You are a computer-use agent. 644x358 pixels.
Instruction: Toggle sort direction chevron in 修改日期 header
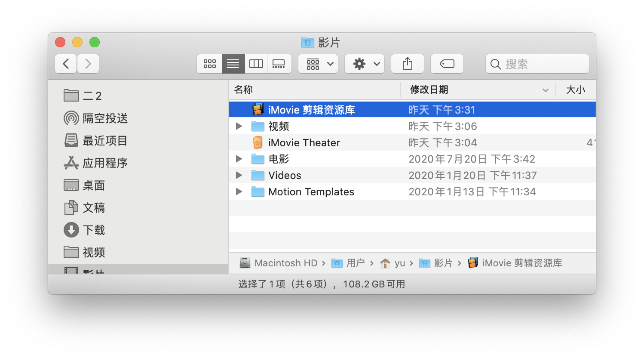point(545,90)
